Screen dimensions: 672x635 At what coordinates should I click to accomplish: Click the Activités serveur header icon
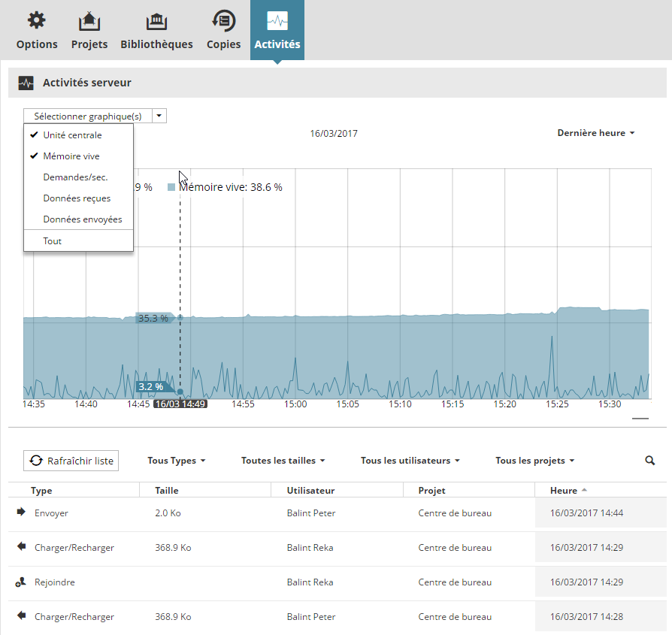click(26, 83)
